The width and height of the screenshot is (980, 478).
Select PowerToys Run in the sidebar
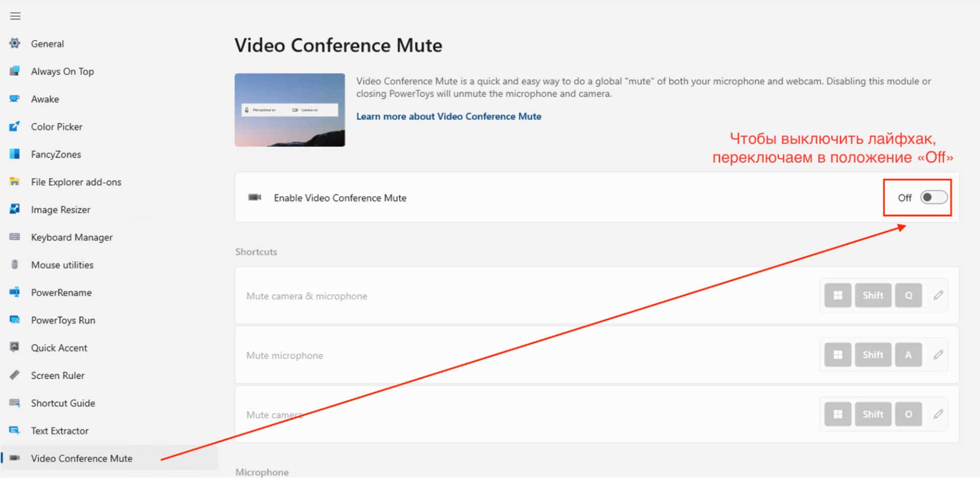pyautogui.click(x=63, y=320)
